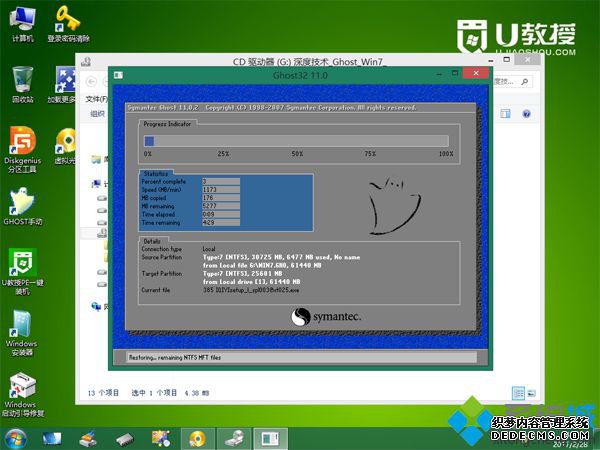Screen dimensions: 600x450
Task: Click the monitor icon on the taskbar
Action: 52,439
